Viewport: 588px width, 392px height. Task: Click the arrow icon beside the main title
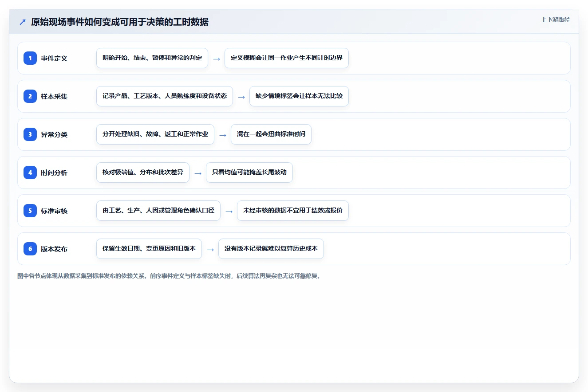23,22
